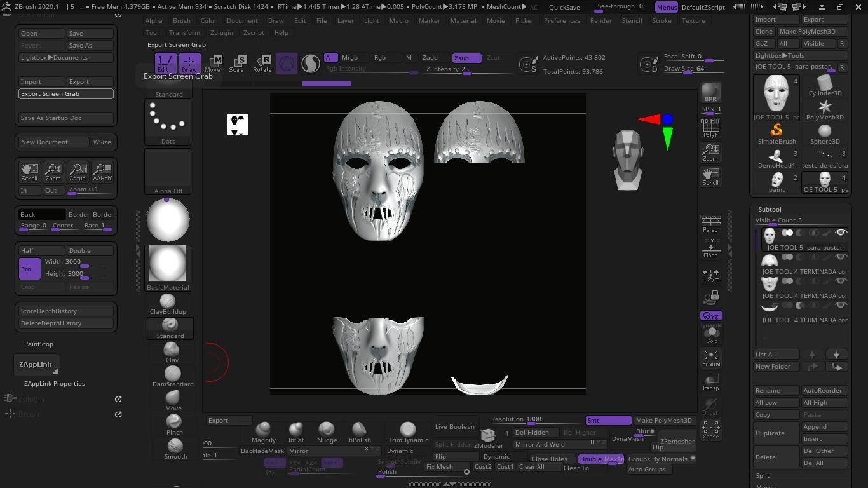Viewport: 868px width, 488px height.
Task: Select the Draw mode icon
Action: [189, 64]
